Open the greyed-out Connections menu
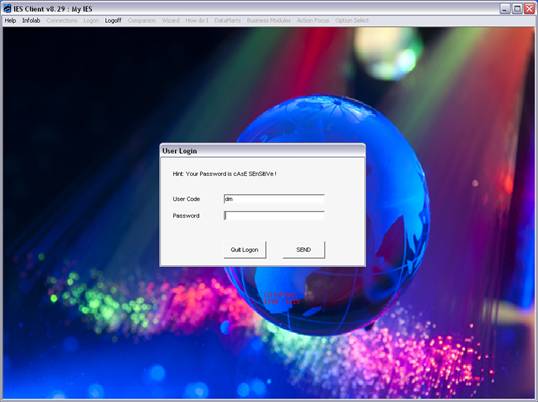Viewport: 538px width, 402px height. coord(62,21)
